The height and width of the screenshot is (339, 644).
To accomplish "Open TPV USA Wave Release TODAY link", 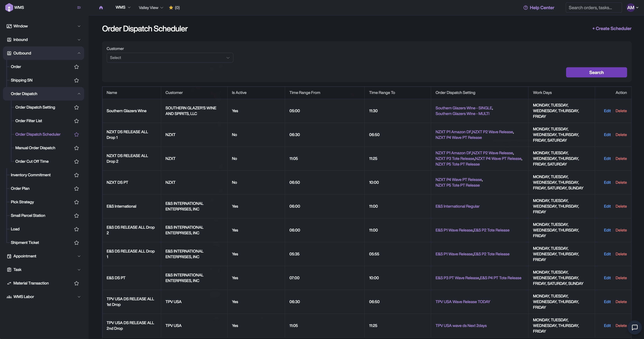I will (463, 301).
